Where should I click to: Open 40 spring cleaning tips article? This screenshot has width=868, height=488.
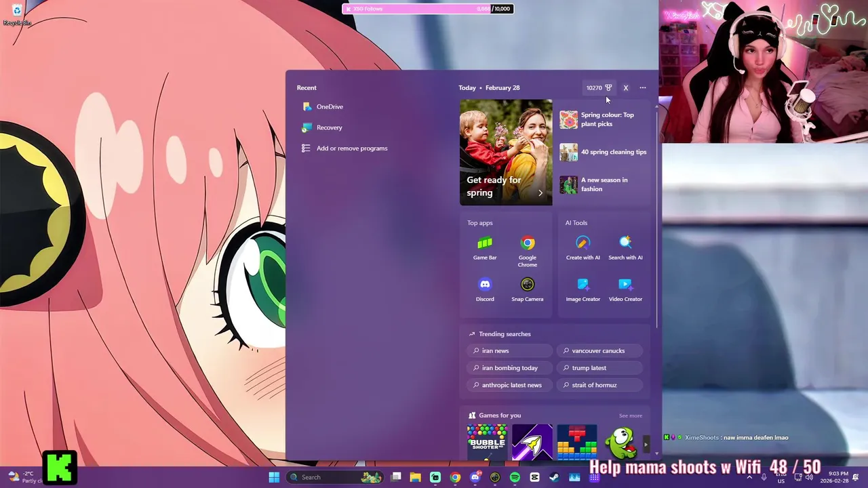point(603,152)
